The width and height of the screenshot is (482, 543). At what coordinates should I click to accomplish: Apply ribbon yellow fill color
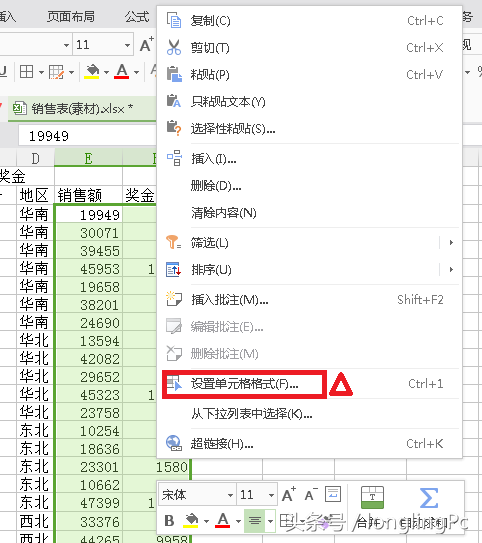92,72
